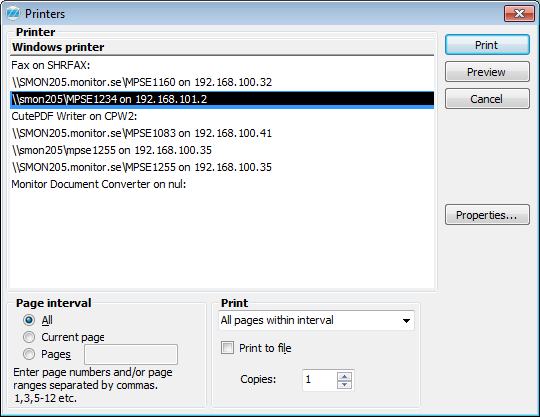Image resolution: width=540 pixels, height=417 pixels.
Task: Decrease copies with the down arrow
Action: click(x=344, y=384)
